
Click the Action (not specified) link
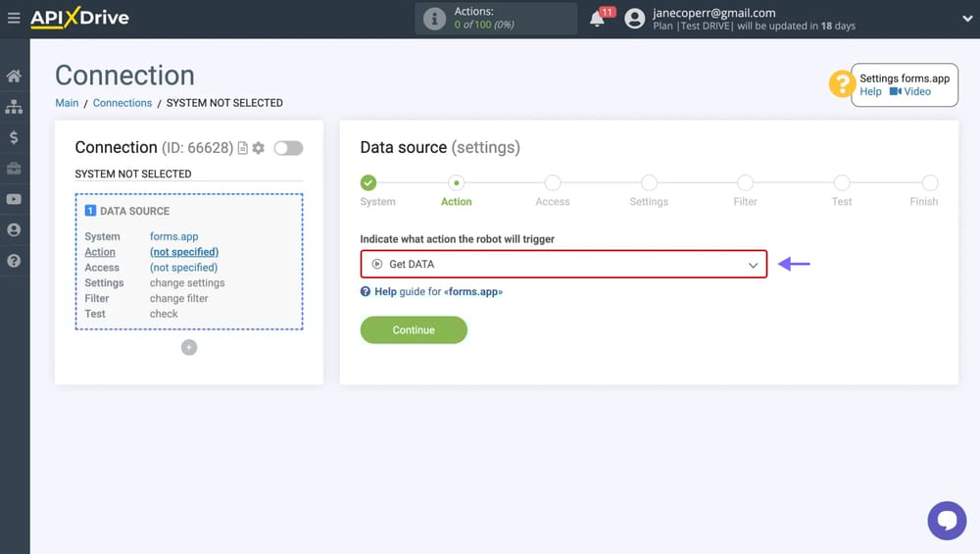pos(183,252)
